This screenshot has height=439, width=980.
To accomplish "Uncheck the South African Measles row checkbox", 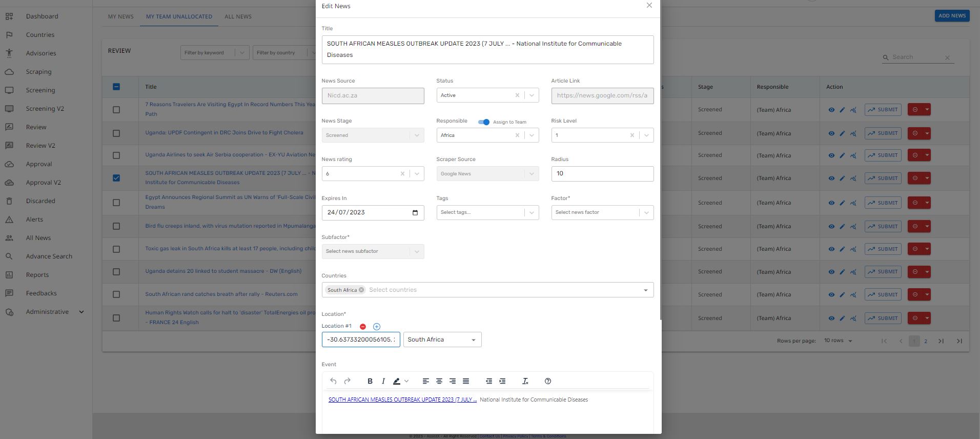I will coord(116,178).
